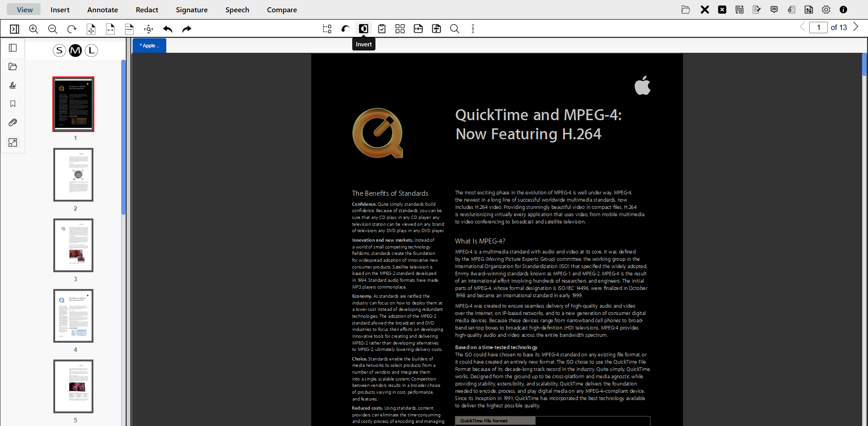Open the Annotate menu
The image size is (868, 426).
coord(103,10)
